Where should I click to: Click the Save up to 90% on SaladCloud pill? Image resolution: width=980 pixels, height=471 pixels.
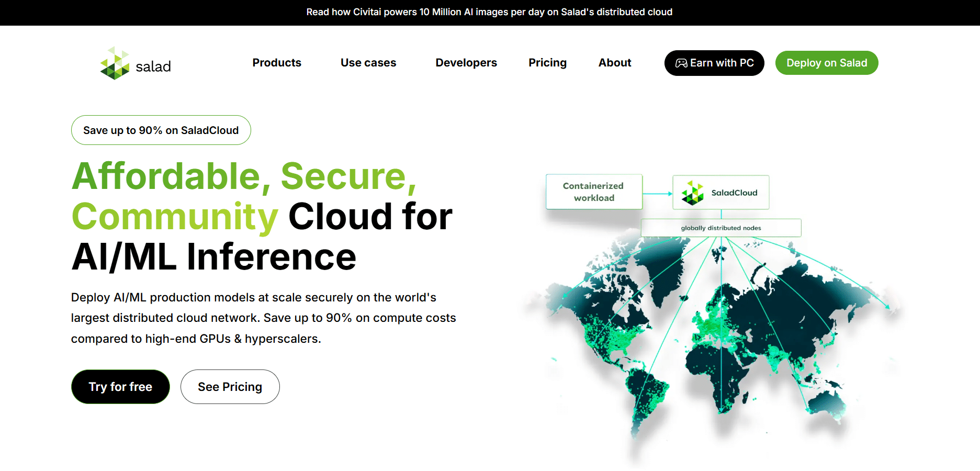tap(161, 130)
